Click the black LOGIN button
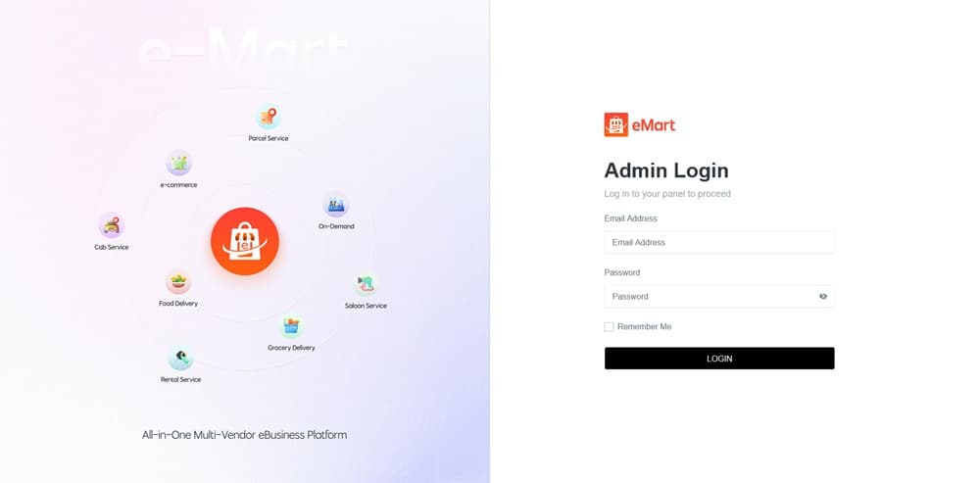The height and width of the screenshot is (483, 980). (719, 359)
